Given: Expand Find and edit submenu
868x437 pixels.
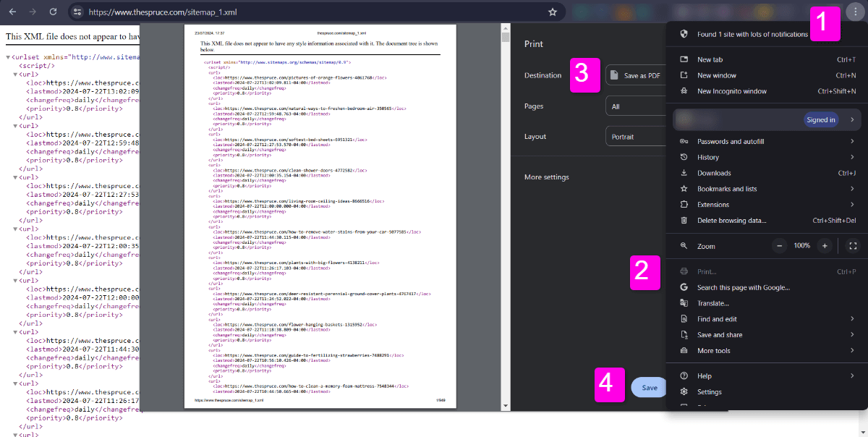Looking at the screenshot, I should (767, 319).
